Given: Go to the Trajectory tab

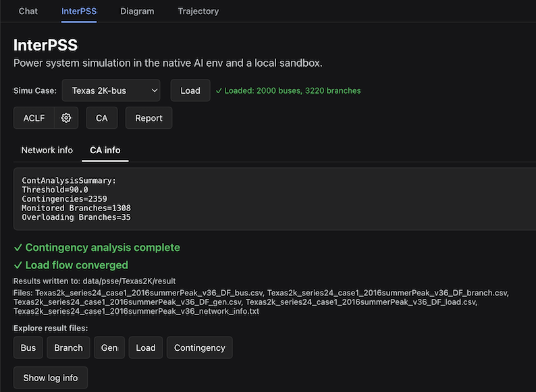Looking at the screenshot, I should point(198,11).
